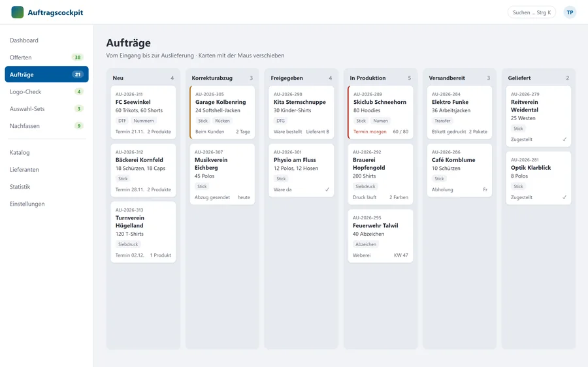Click 'Ware bestellt' on Kita Sternschnuppe

pyautogui.click(x=287, y=131)
